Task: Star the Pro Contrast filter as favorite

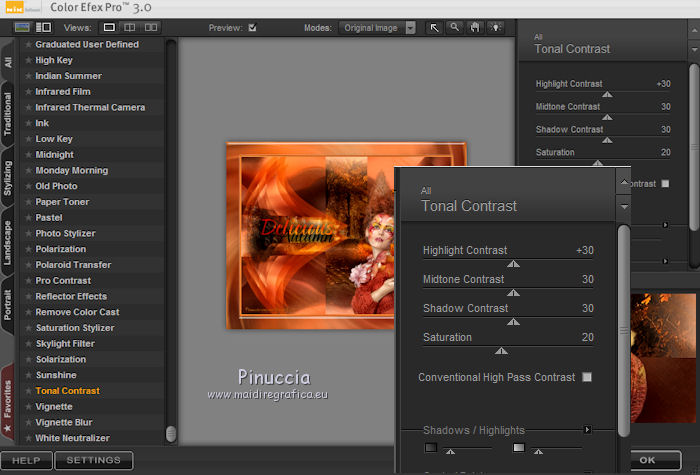Action: coord(28,280)
